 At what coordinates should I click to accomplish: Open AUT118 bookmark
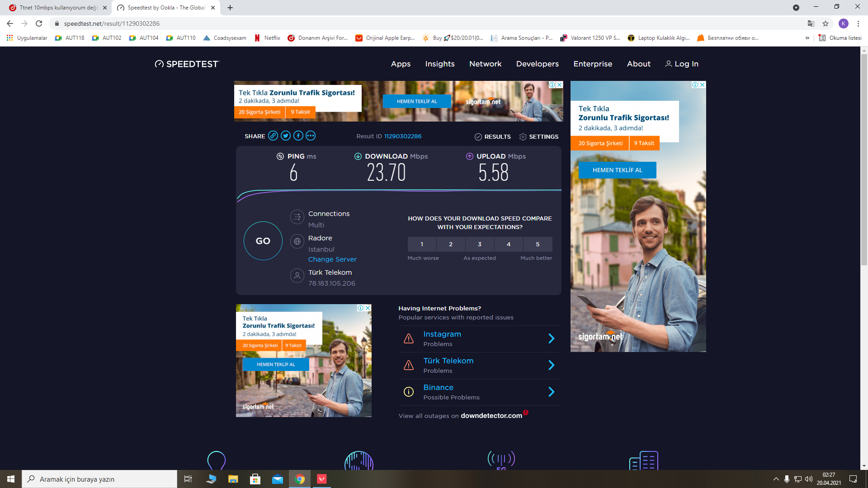click(70, 38)
